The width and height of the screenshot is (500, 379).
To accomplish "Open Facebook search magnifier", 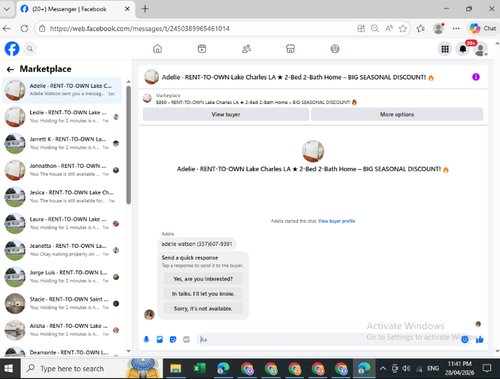I will [x=30, y=49].
